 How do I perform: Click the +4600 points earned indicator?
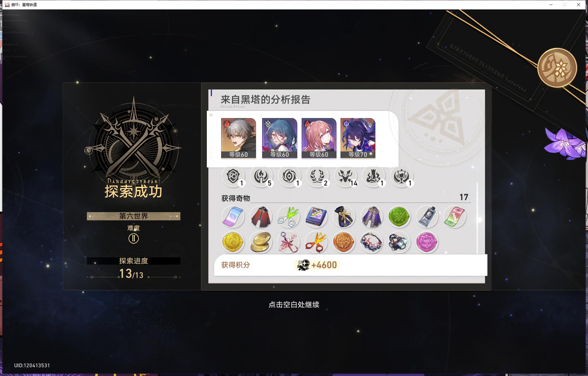317,265
